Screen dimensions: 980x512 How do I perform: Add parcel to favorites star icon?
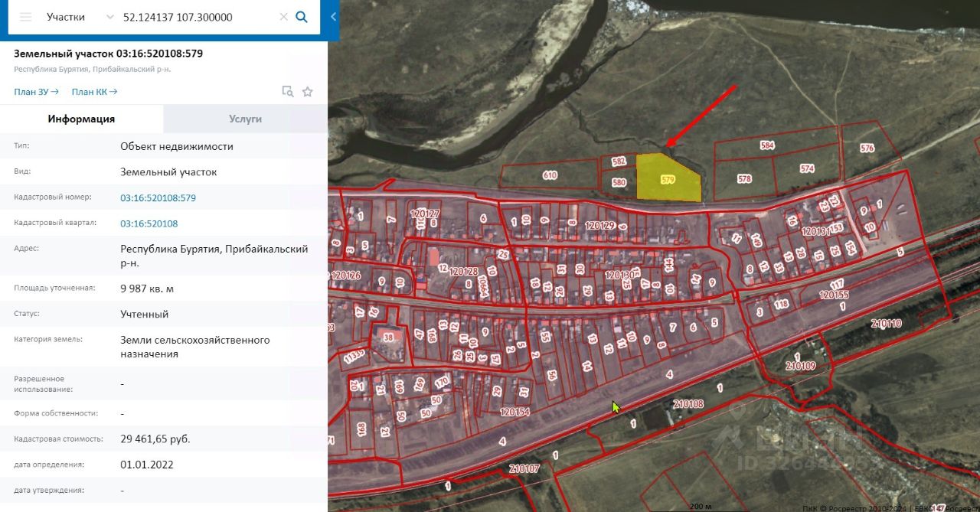click(308, 92)
